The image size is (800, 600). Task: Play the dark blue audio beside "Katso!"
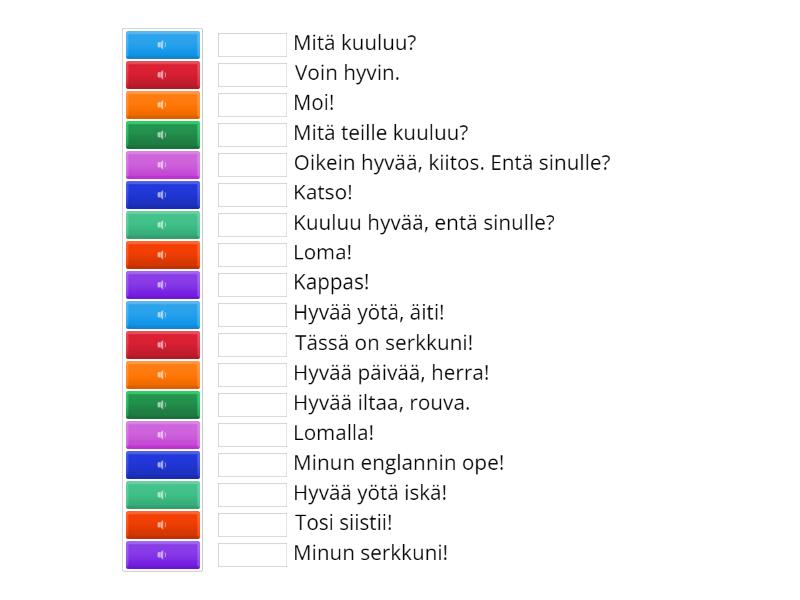point(162,195)
